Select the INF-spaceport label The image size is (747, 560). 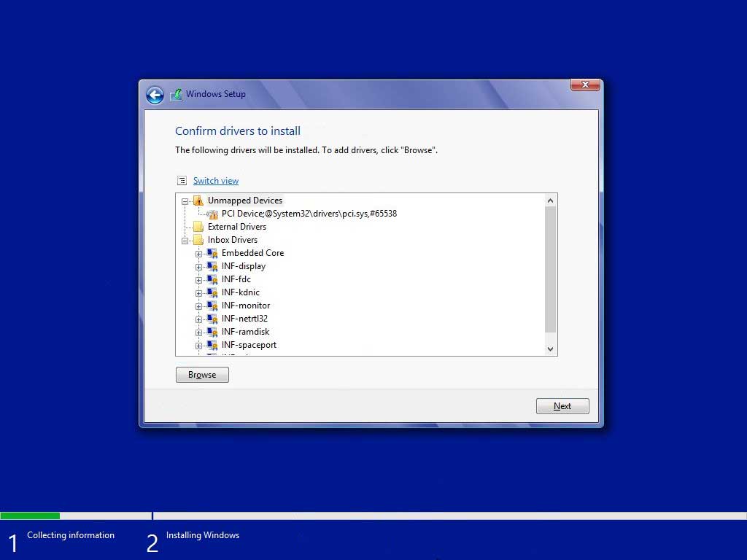(249, 345)
